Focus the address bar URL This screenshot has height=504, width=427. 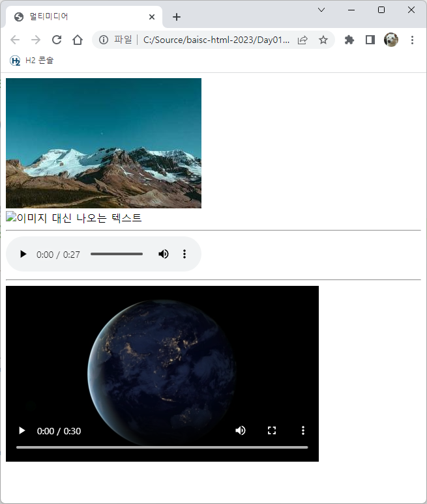216,40
